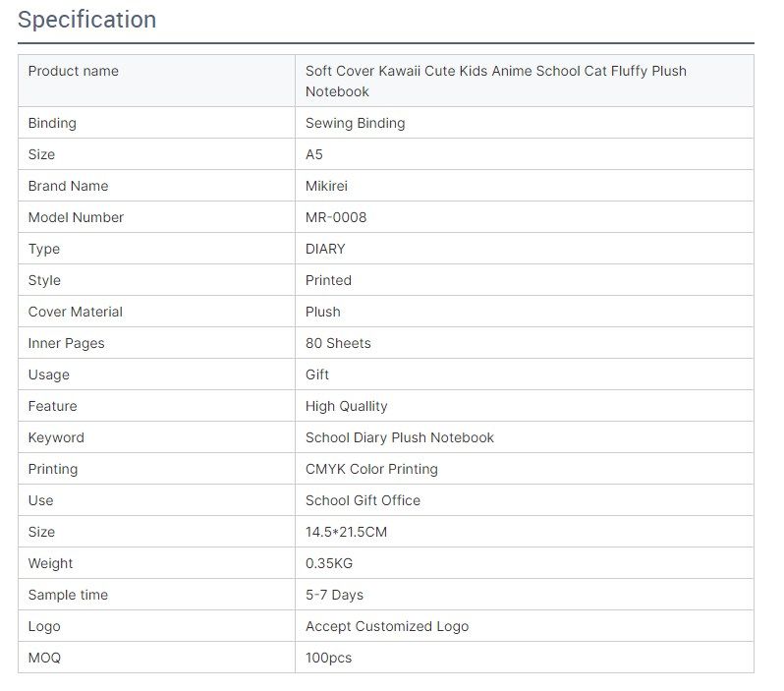This screenshot has height=691, width=784.
Task: Click the High Quallity feature value
Action: 347,406
